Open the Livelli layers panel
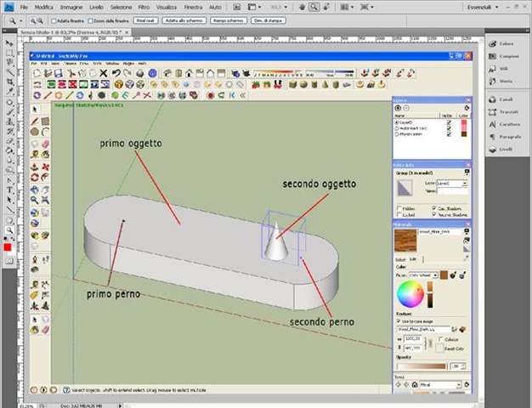The image size is (532, 408). [504, 149]
